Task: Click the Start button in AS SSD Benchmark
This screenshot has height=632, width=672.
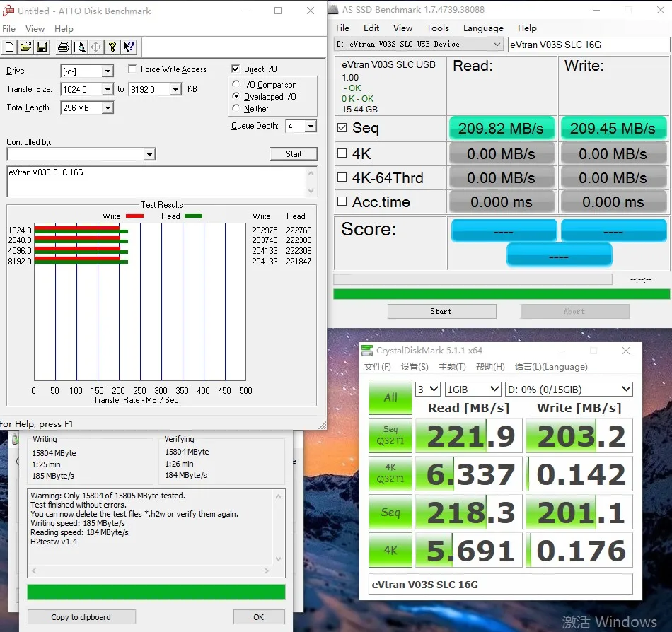Action: tap(441, 311)
